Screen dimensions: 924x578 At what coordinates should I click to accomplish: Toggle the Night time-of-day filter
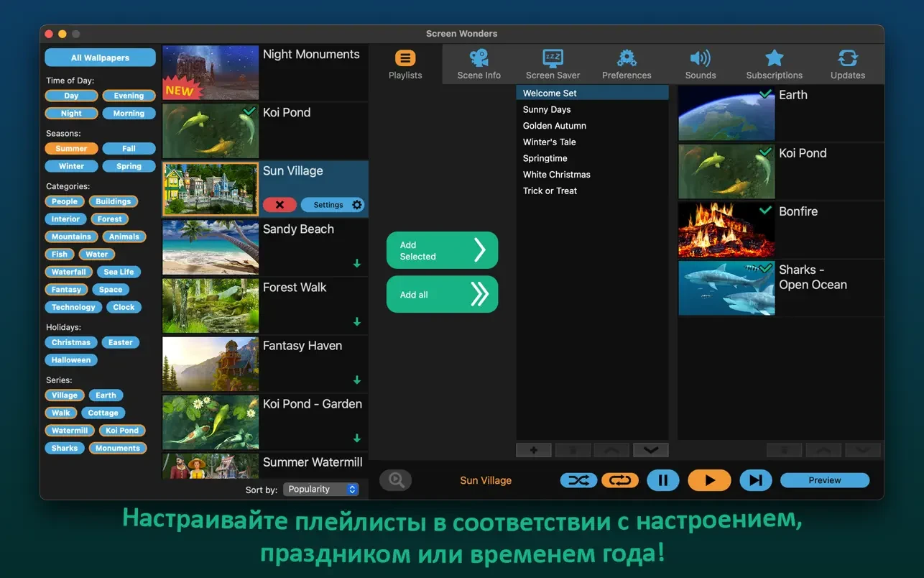71,114
